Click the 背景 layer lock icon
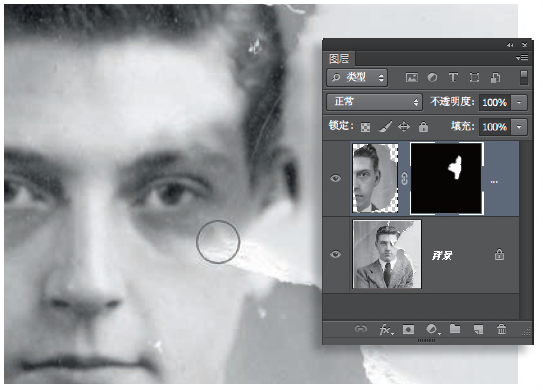543x390 pixels. 499,255
